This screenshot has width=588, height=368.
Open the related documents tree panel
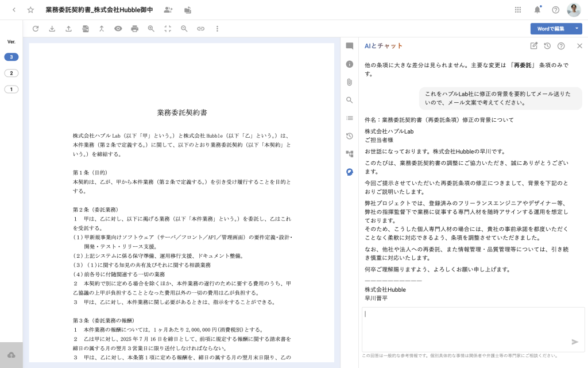pos(350,154)
